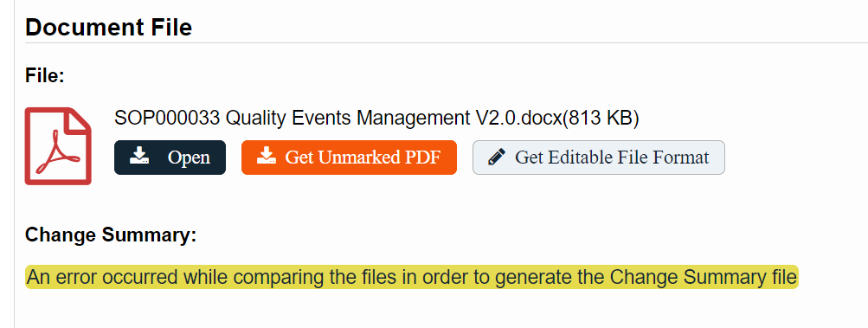Image resolution: width=868 pixels, height=328 pixels.
Task: Click the divider line under Document File
Action: (447, 42)
